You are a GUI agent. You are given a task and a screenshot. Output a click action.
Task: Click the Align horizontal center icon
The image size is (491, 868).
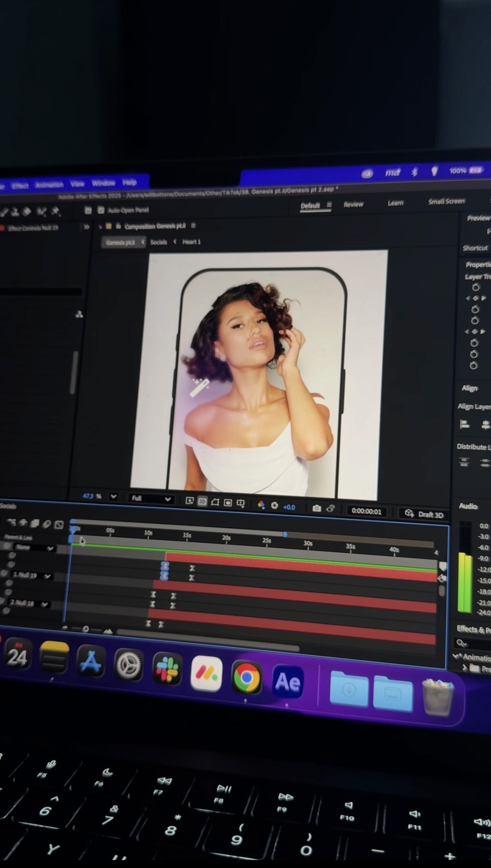[x=486, y=425]
